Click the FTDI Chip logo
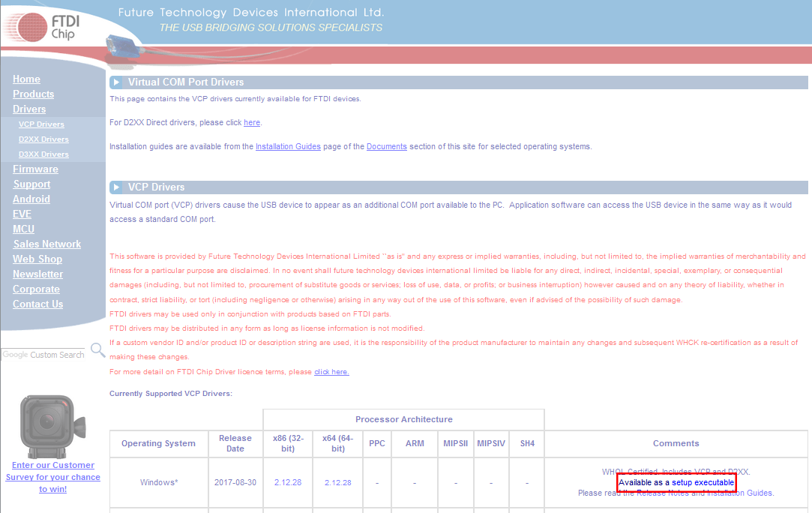The height and width of the screenshot is (513, 812). (43, 27)
